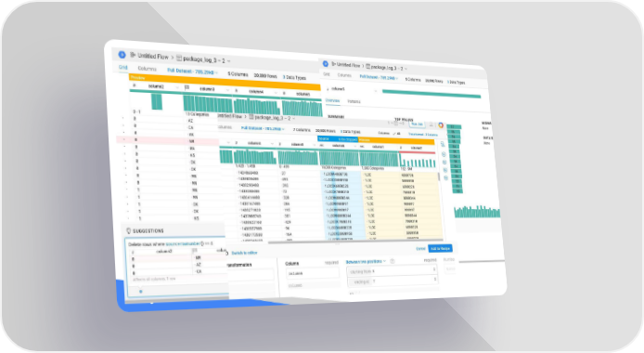Image resolution: width=644 pixels, height=353 pixels.
Task: Click the topmost icon in right sidebar strip
Action: 443,145
